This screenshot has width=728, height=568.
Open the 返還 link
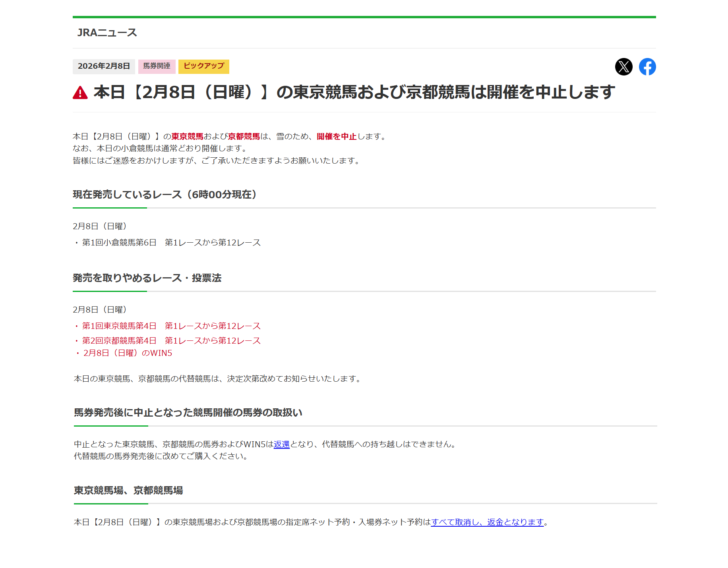(282, 444)
